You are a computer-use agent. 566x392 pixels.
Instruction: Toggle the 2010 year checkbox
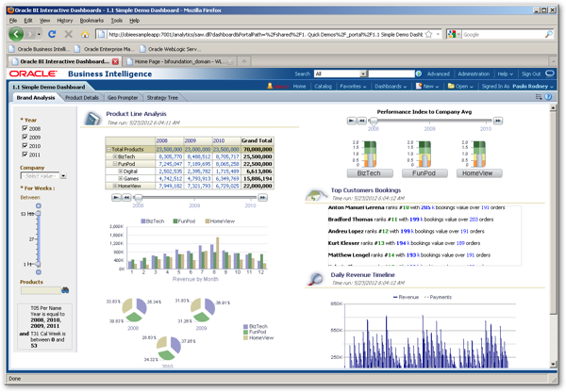coord(25,146)
